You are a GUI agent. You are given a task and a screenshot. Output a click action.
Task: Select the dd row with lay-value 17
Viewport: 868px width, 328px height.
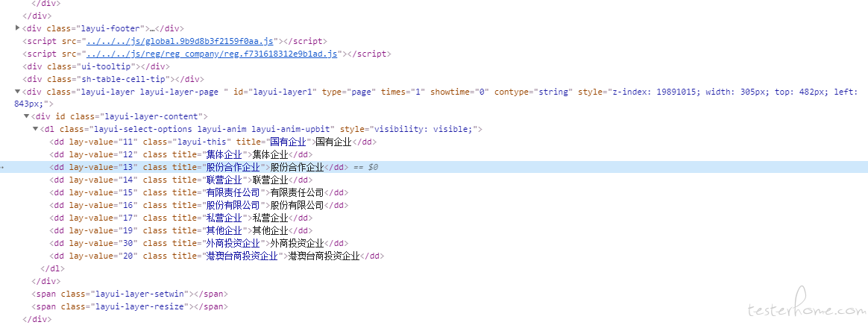tap(181, 218)
